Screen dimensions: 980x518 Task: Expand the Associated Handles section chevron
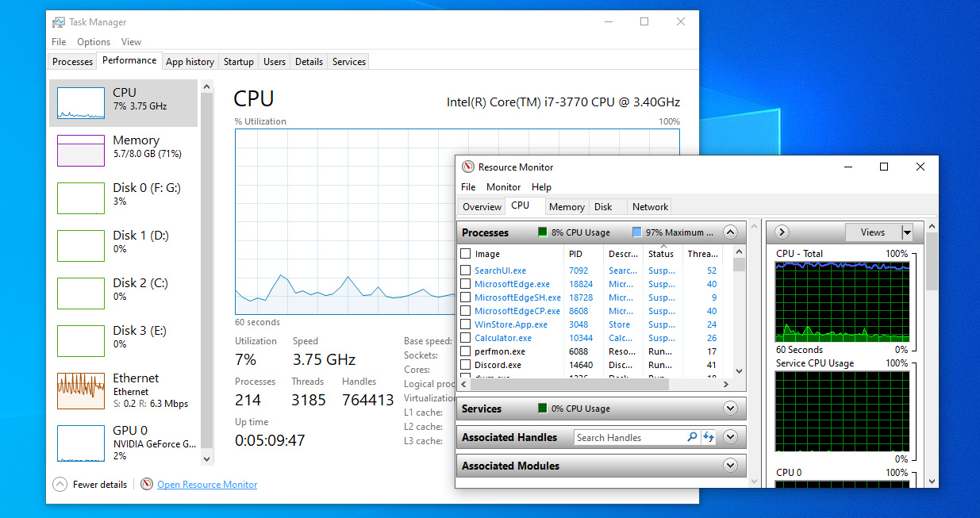(731, 437)
